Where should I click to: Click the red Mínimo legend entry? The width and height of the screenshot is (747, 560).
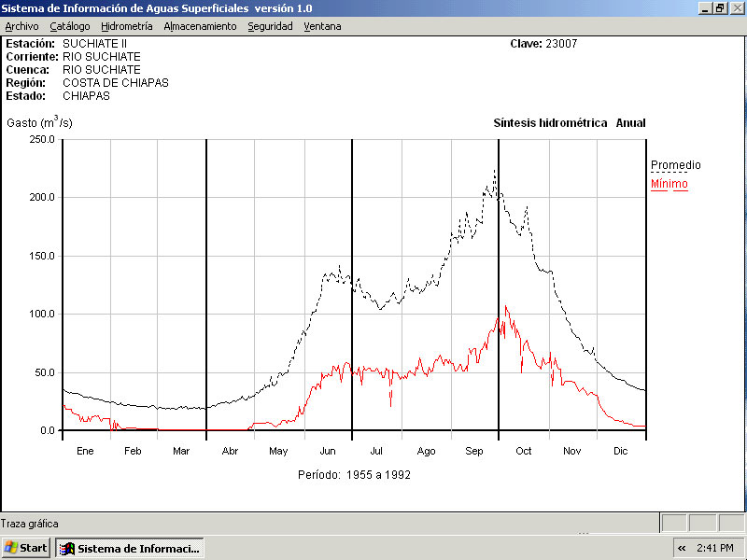point(669,184)
